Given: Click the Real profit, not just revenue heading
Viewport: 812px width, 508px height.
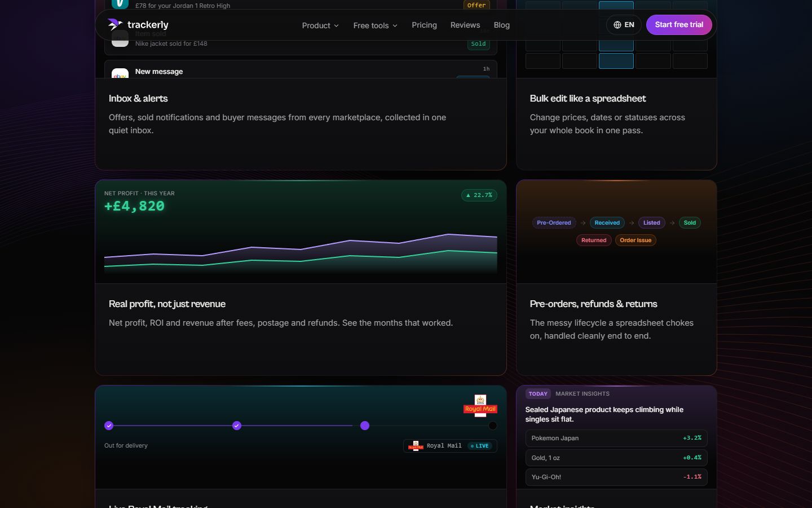Looking at the screenshot, I should coord(167,304).
